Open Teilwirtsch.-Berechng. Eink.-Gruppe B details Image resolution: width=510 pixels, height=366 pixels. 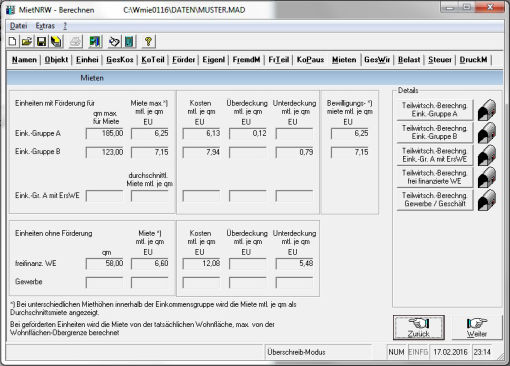(434, 132)
